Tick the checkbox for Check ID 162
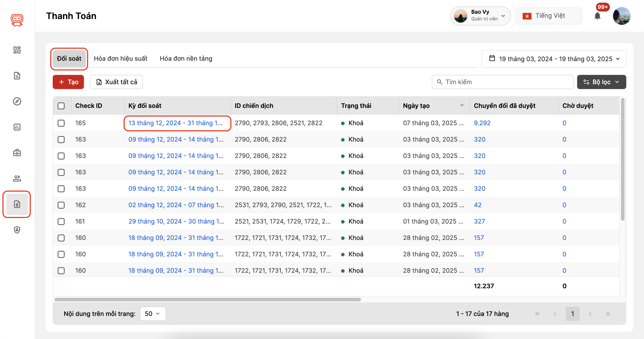Screen dimensions: 644x339 point(61,205)
